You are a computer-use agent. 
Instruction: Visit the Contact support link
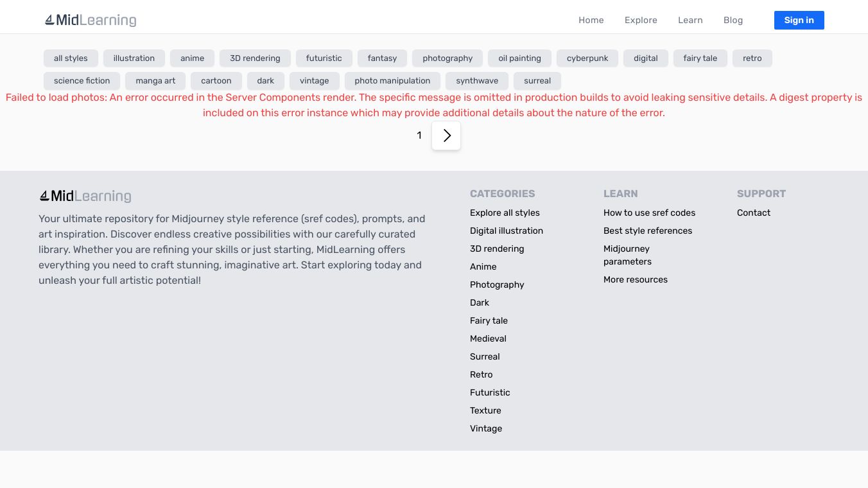[753, 213]
